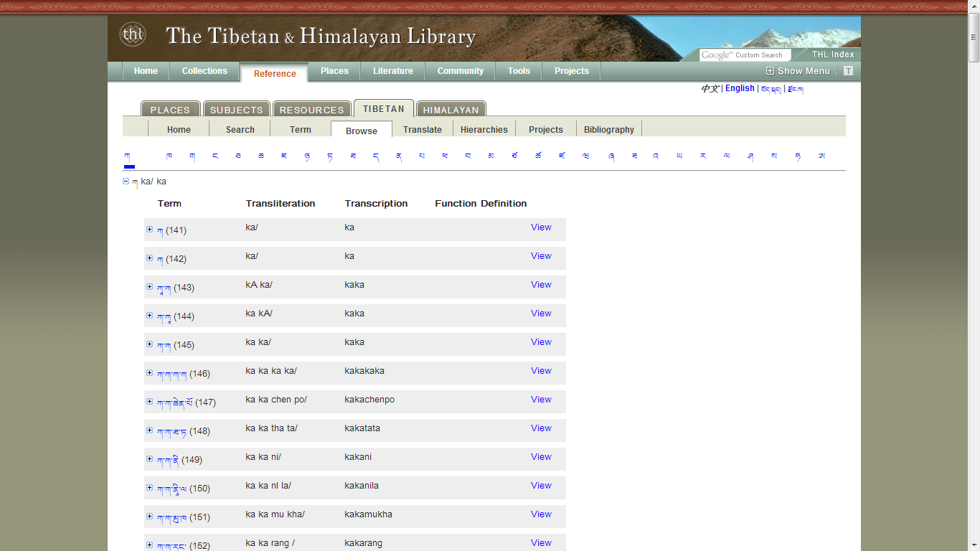Switch to the RESOURCES tab
This screenshot has height=551, width=980.
pyautogui.click(x=312, y=109)
